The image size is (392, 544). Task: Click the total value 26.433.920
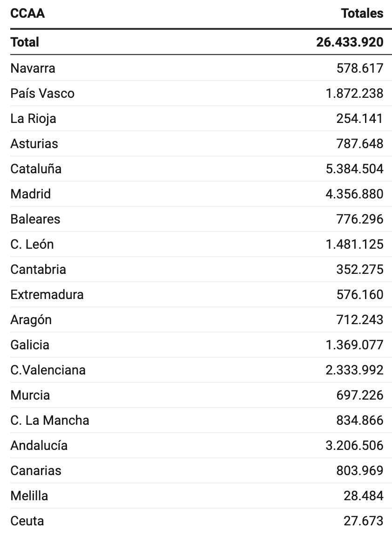(350, 42)
